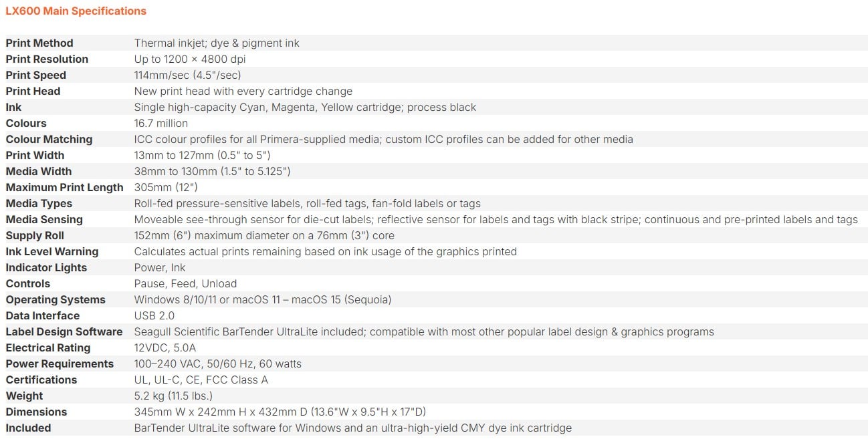Click the USB 2.0 data interface value

click(x=154, y=315)
